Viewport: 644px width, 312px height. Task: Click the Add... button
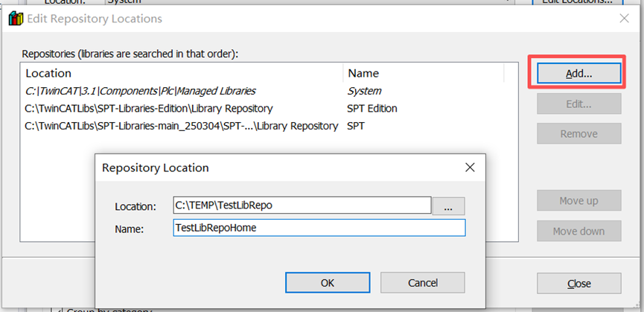(x=578, y=74)
